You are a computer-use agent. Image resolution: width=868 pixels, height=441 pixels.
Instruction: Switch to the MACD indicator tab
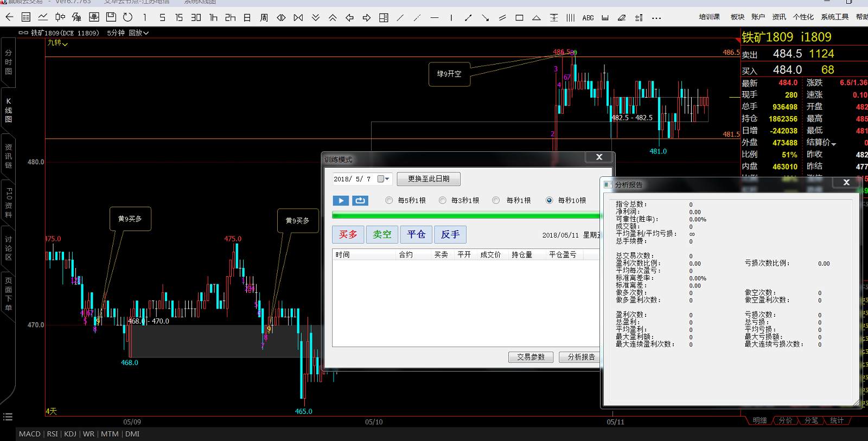30,434
